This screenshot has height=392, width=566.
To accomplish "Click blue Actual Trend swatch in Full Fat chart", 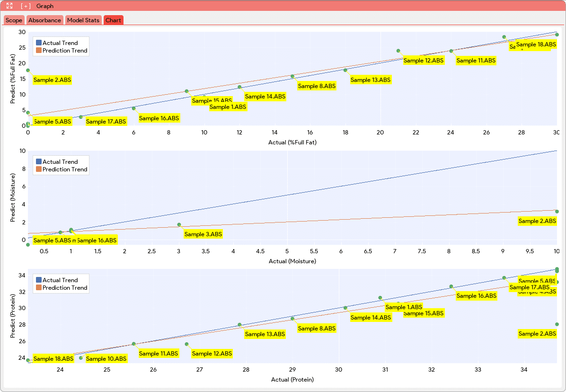I will 39,43.
